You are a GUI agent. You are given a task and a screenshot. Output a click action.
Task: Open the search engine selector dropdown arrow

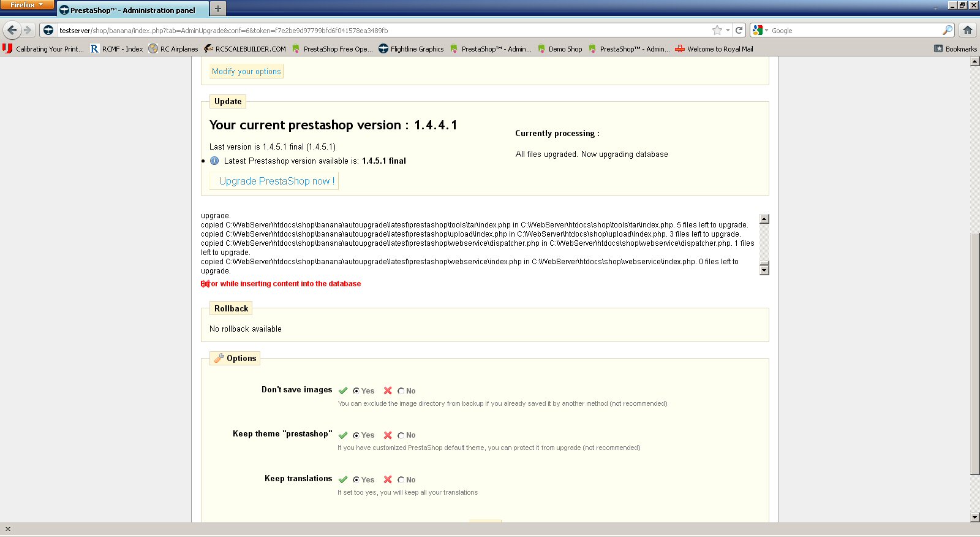(766, 30)
